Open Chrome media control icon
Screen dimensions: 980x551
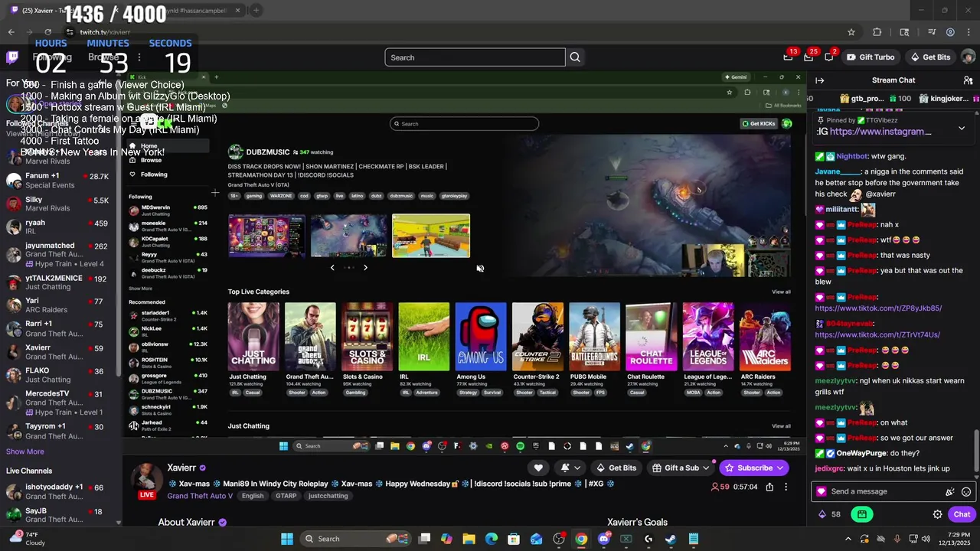tap(931, 32)
